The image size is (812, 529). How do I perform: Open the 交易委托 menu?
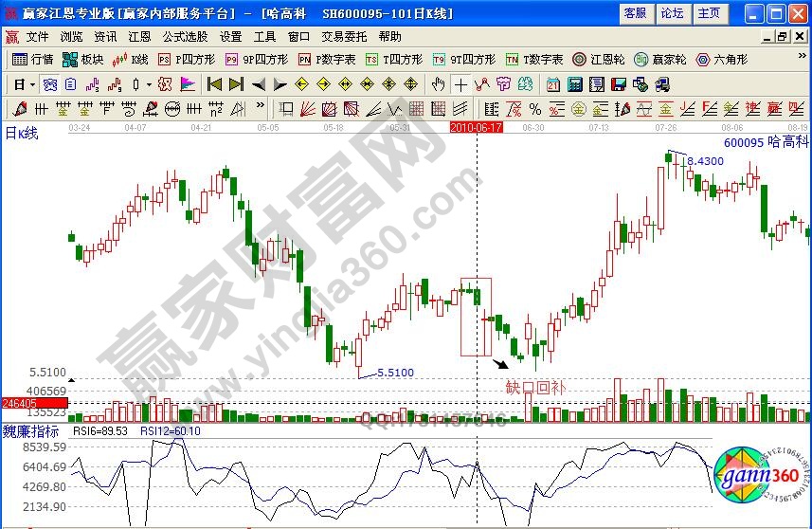coord(344,36)
